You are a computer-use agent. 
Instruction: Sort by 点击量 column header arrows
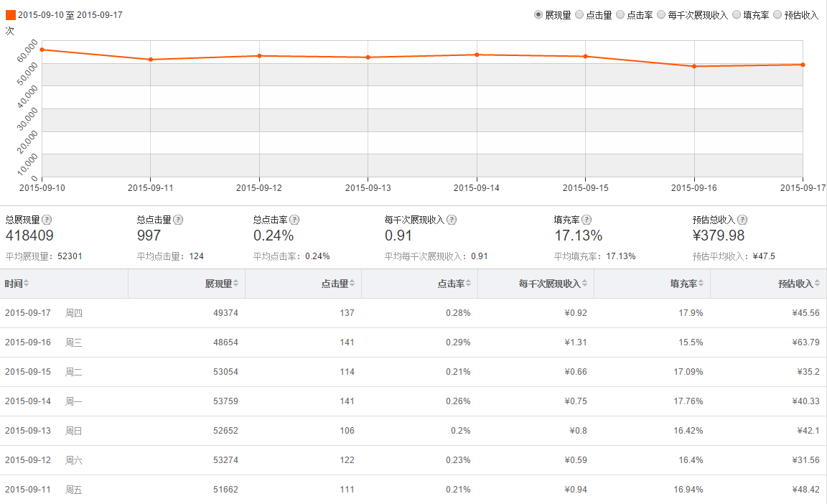tap(352, 284)
